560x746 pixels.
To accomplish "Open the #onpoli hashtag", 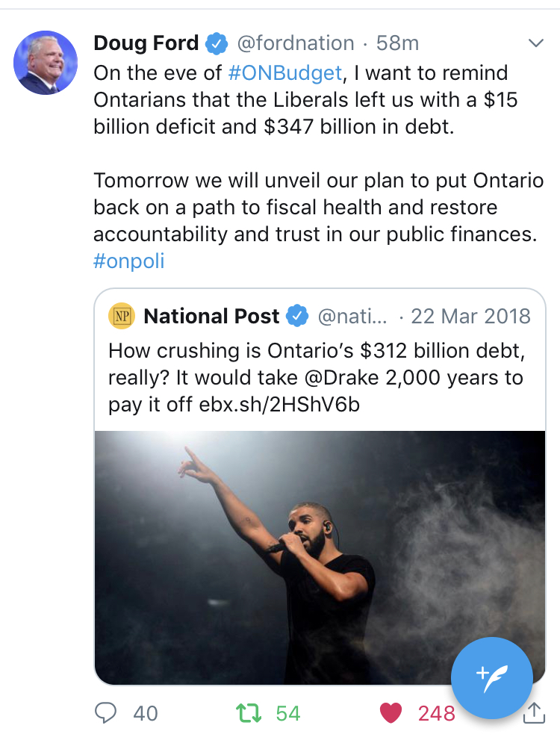I will click(128, 261).
